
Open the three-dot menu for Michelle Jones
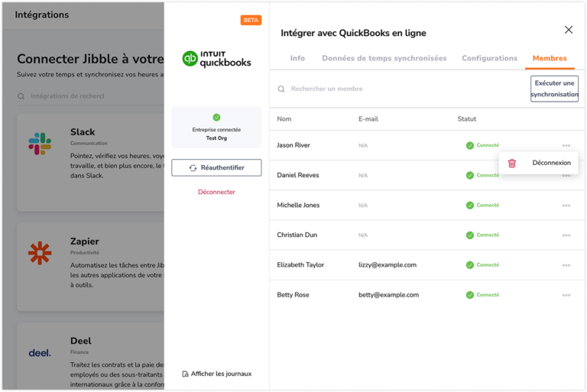(x=566, y=206)
